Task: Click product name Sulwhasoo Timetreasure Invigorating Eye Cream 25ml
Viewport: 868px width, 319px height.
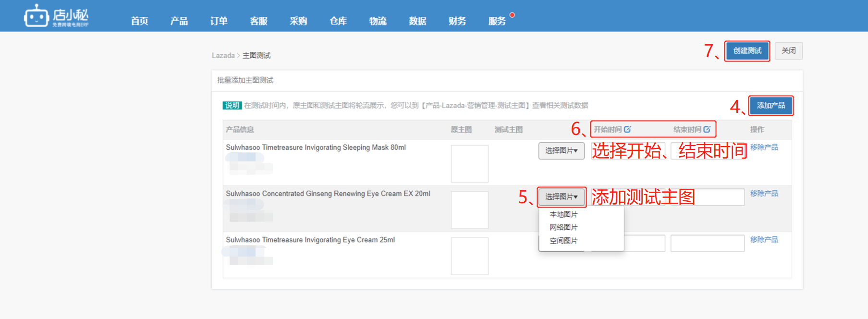Action: pyautogui.click(x=310, y=240)
